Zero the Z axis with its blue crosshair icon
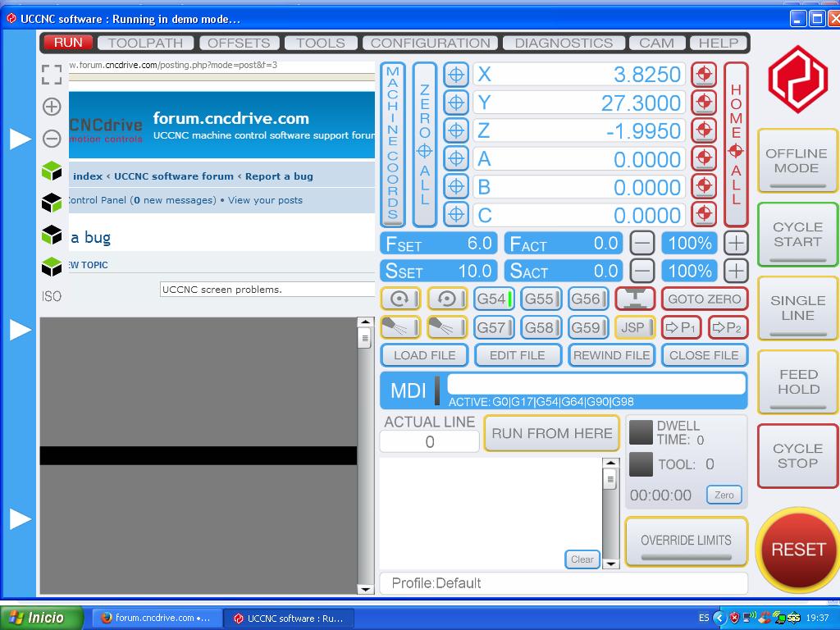The image size is (840, 630). pyautogui.click(x=456, y=130)
